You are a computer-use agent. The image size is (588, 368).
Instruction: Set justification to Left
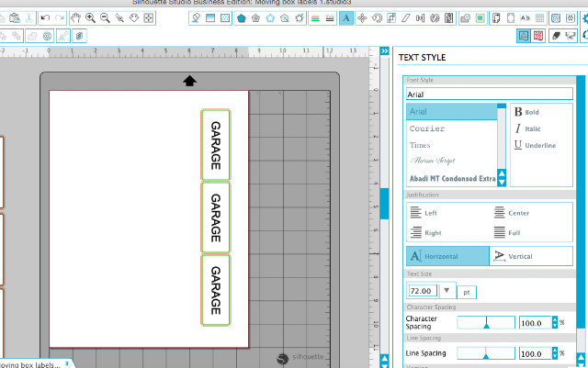pos(424,213)
